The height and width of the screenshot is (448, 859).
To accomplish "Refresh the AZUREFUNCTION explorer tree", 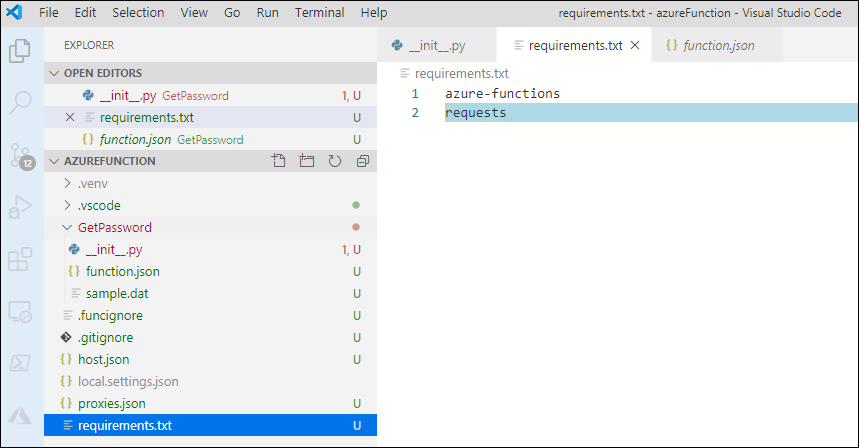I will click(x=335, y=160).
